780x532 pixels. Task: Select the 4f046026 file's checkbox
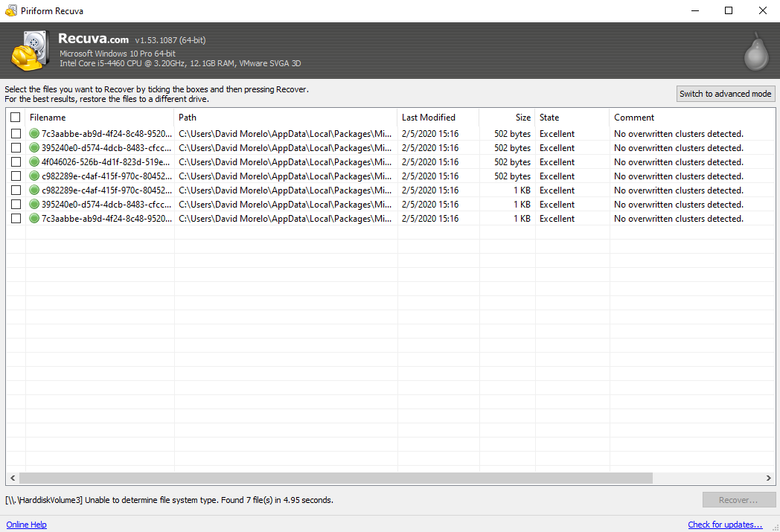(16, 161)
